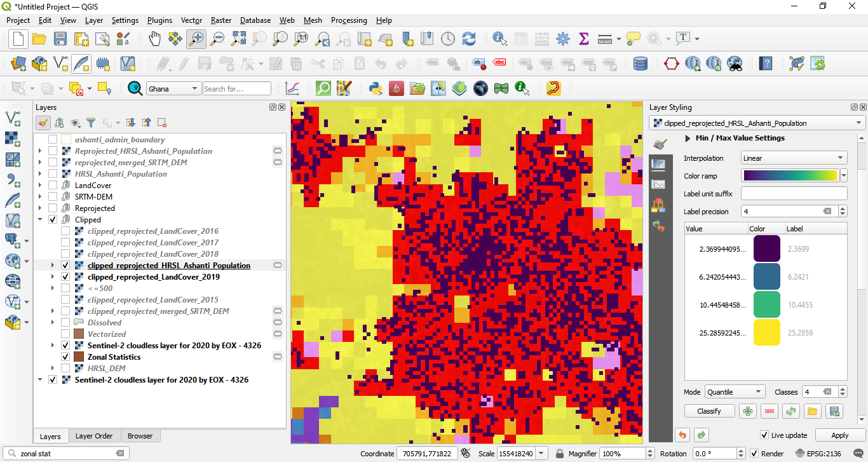Open the Processing Toolbox gear icon
This screenshot has height=462, width=868.
coord(562,39)
